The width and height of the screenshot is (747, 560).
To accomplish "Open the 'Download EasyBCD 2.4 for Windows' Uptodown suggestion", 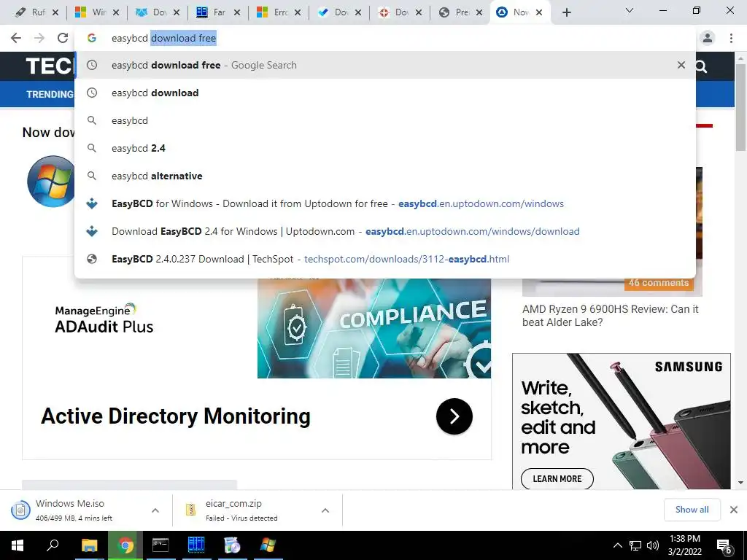I will (385, 231).
